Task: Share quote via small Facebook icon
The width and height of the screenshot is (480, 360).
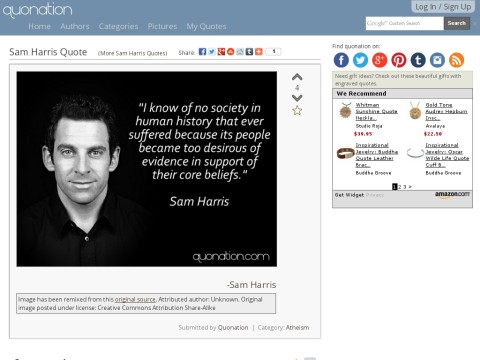Action: point(202,52)
